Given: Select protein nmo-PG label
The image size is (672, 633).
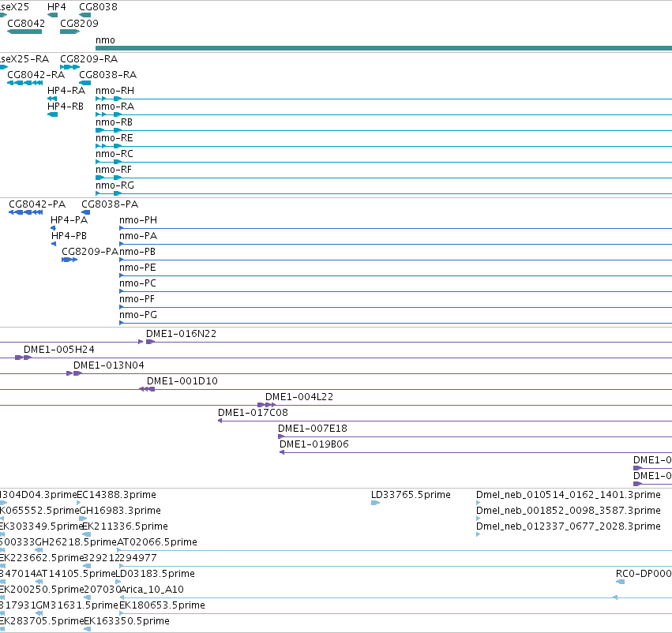Looking at the screenshot, I should point(138,315).
